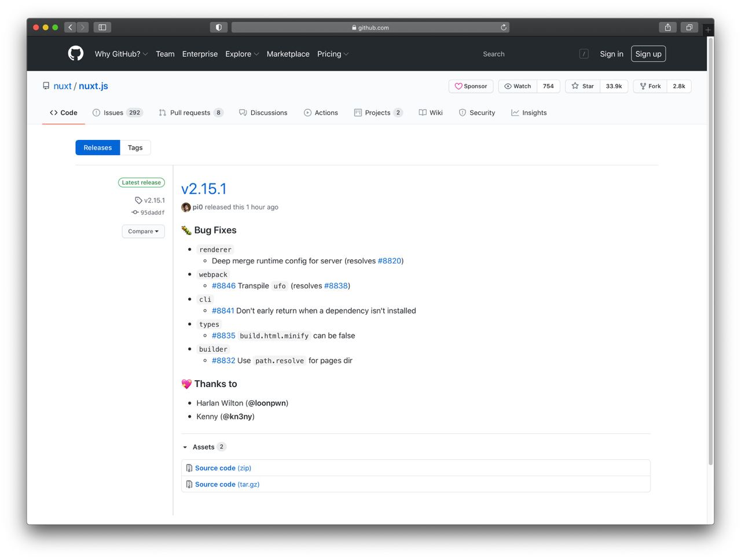Click the Watch button
Image resolution: width=741 pixels, height=560 pixels.
[518, 86]
